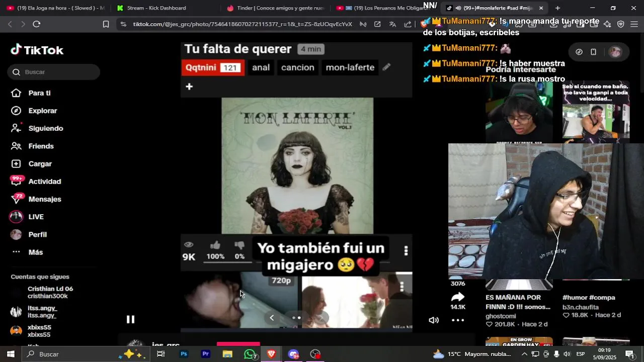Switch to Tinder browser tab
Image resolution: width=644 pixels, height=362 pixels.
click(276, 8)
